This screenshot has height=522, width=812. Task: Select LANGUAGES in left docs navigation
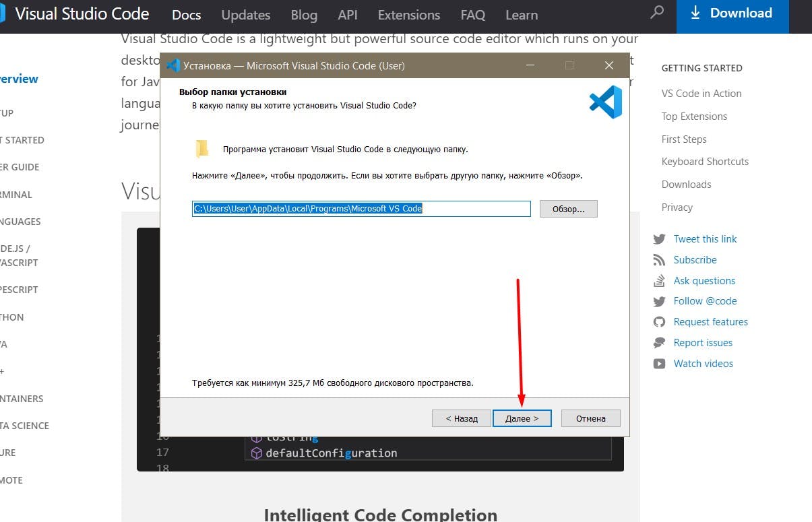click(x=20, y=222)
